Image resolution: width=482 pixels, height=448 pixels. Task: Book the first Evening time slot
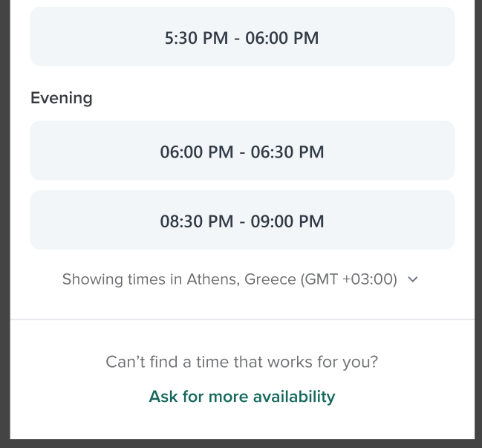[242, 151]
